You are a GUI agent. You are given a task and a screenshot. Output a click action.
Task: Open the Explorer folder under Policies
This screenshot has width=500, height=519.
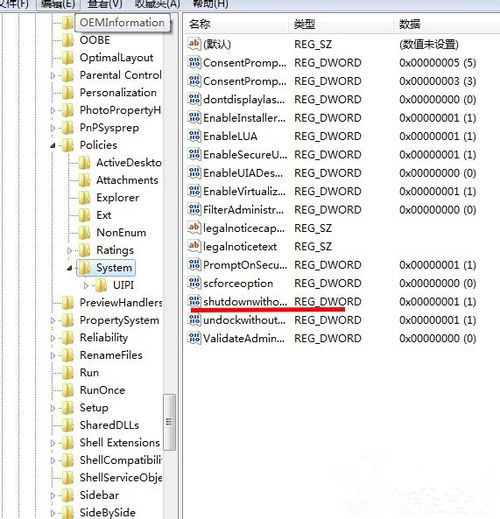[117, 198]
